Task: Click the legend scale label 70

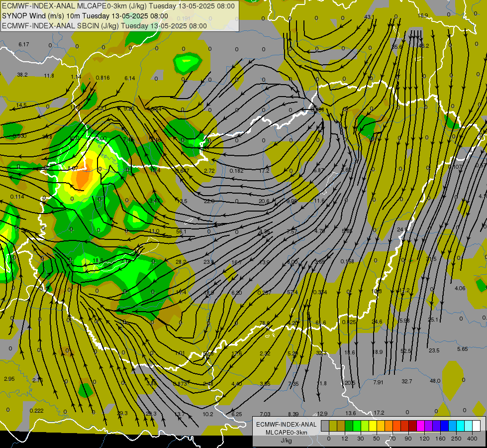Action: [392, 439]
